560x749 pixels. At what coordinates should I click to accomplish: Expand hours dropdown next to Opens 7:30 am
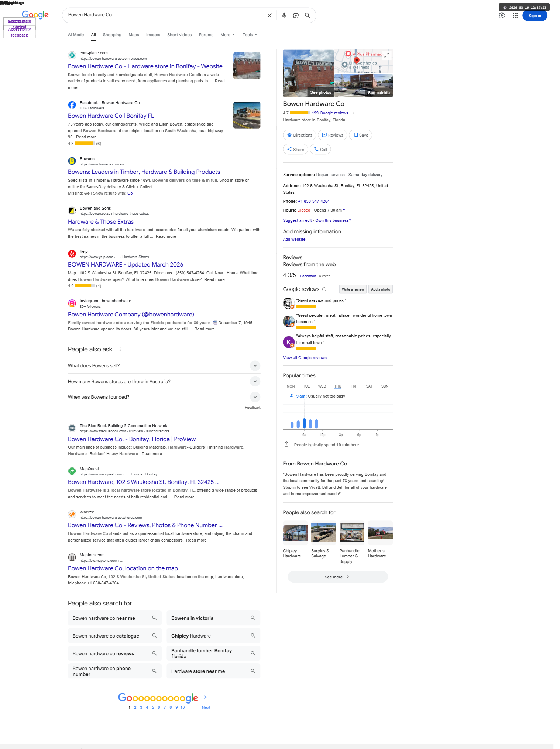tap(344, 210)
